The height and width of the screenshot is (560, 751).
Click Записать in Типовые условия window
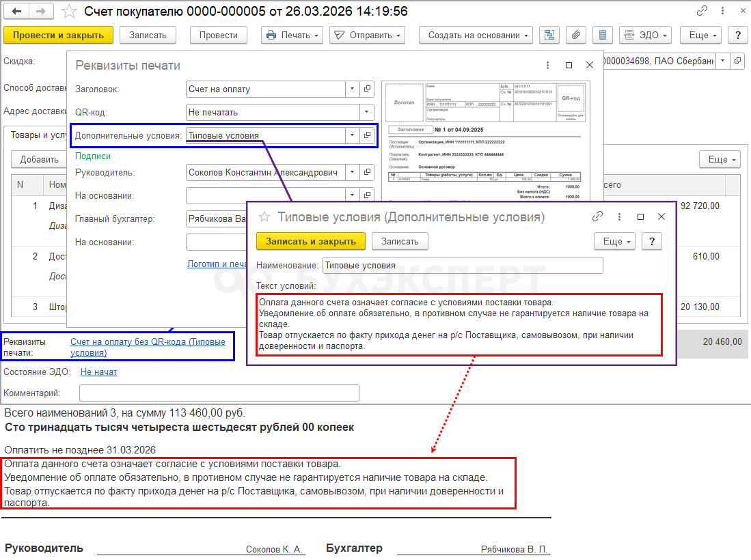click(x=400, y=241)
